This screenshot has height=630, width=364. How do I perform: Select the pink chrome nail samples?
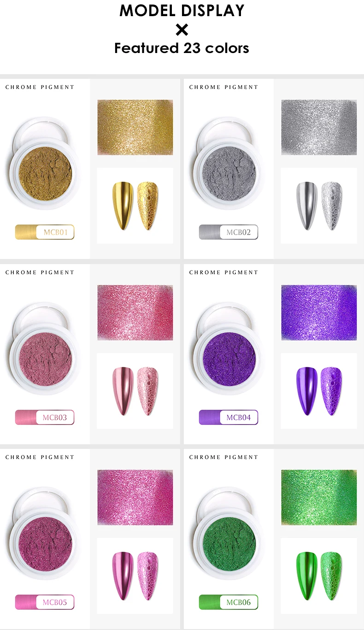pos(135,391)
